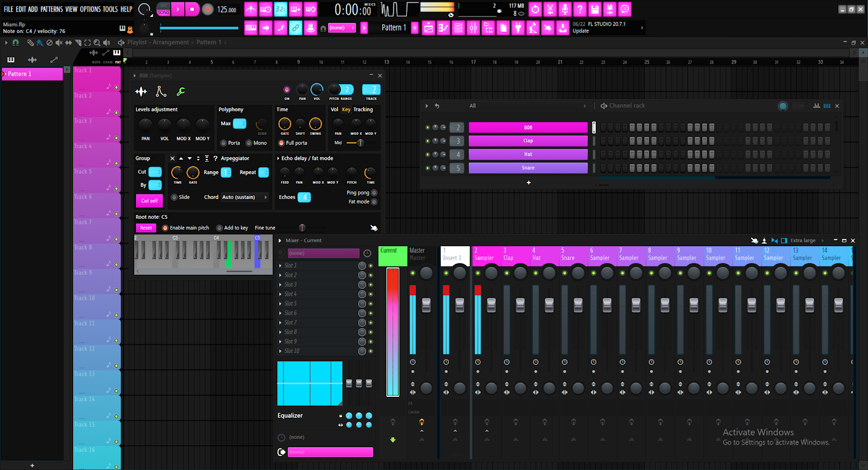Open the wrench settings tab in 808 Sampler
This screenshot has width=868, height=470.
(x=181, y=92)
